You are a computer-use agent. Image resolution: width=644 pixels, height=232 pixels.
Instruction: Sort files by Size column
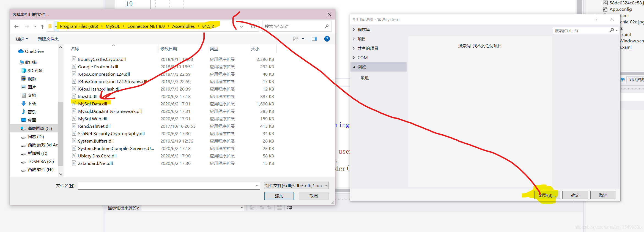coord(255,49)
